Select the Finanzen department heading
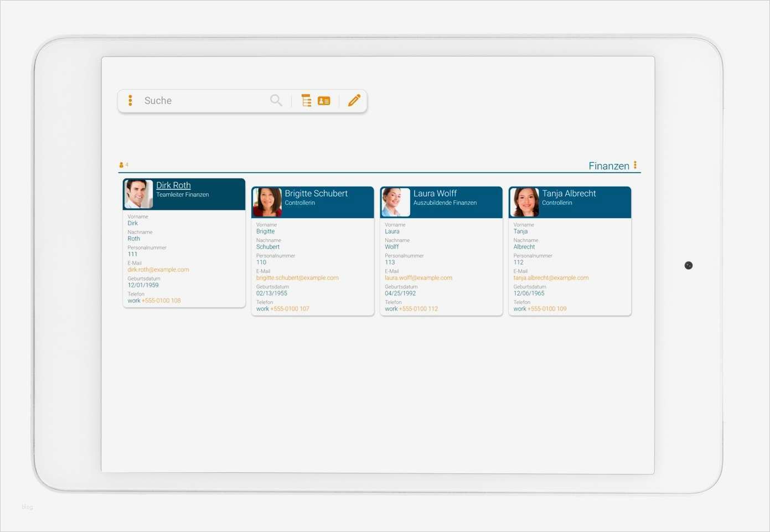The height and width of the screenshot is (532, 770). [609, 166]
